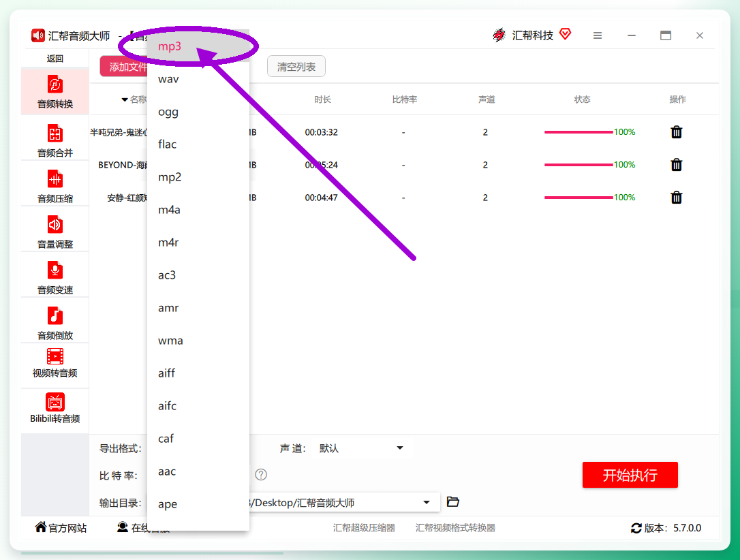The width and height of the screenshot is (740, 560).
Task: Click the 官方网站 text link
Action: pos(67,528)
